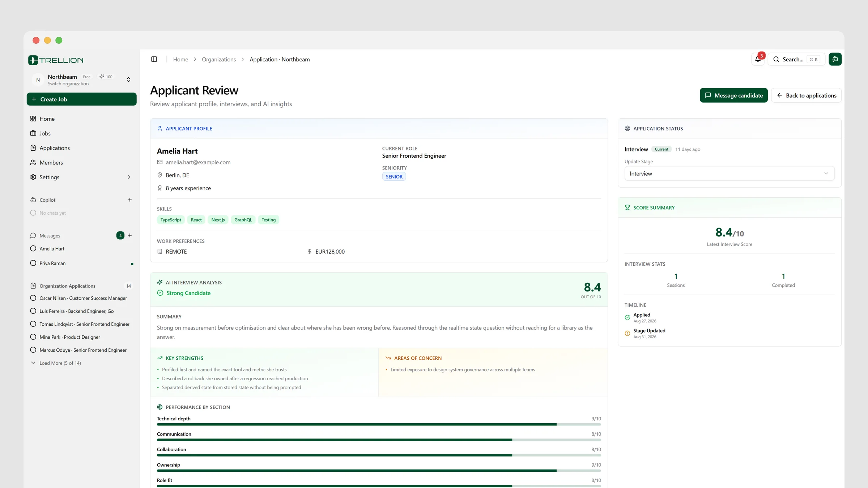Screen dimensions: 868x488
Task: Open the notifications bell
Action: 758,59
